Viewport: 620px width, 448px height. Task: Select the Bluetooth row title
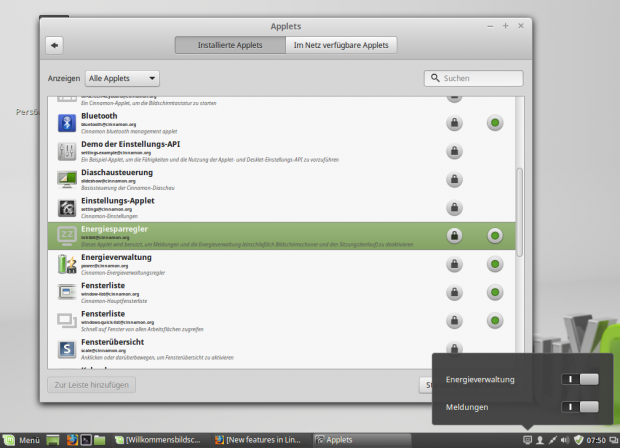[99, 116]
